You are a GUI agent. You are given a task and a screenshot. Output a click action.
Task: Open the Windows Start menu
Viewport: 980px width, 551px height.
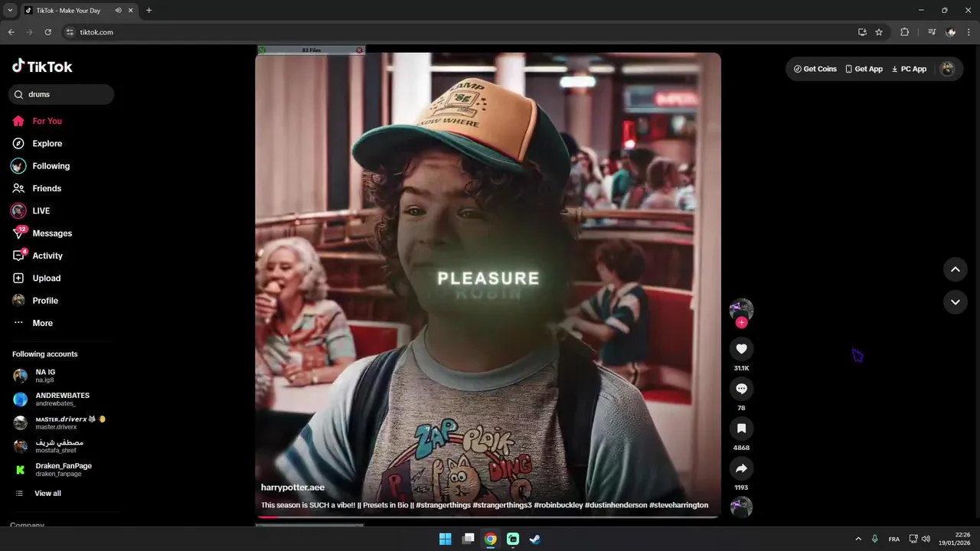tap(445, 539)
